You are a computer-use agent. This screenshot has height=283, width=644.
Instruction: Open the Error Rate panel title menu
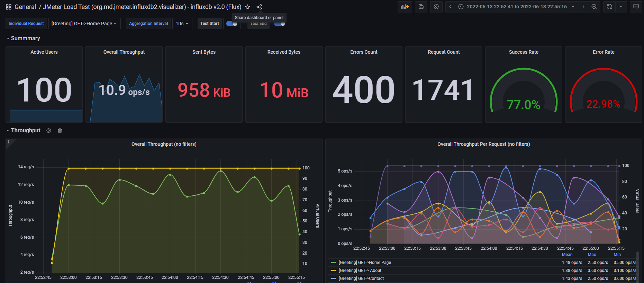[x=604, y=52]
